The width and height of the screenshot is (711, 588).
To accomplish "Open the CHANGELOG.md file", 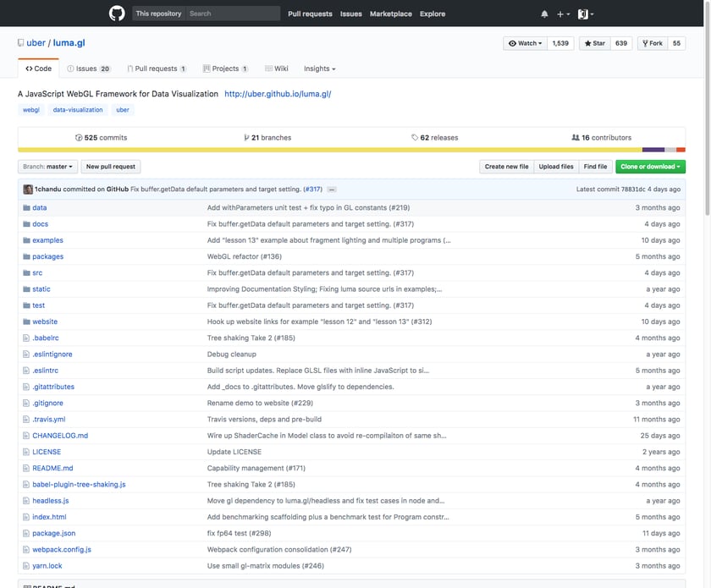I will (x=60, y=436).
